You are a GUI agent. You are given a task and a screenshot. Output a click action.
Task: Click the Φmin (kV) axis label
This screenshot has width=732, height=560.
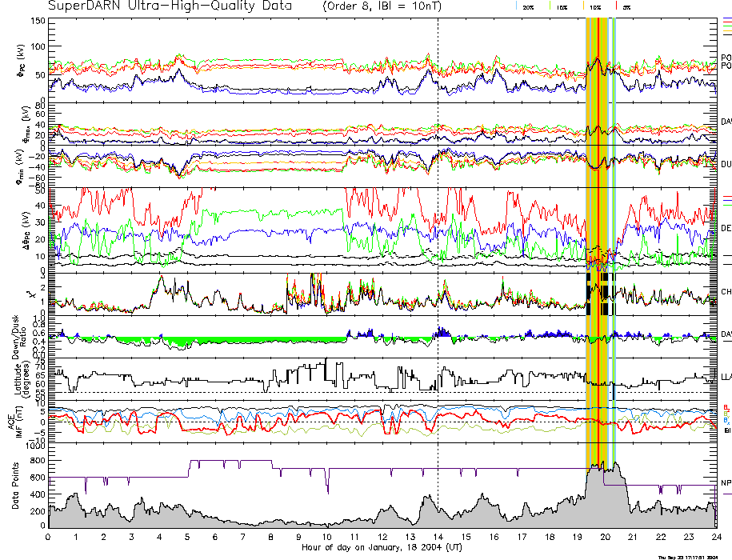[x=22, y=166]
